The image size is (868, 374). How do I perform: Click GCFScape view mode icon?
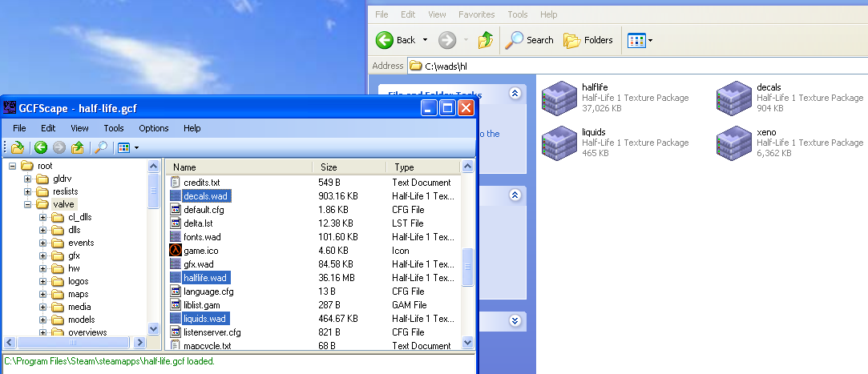tap(123, 147)
